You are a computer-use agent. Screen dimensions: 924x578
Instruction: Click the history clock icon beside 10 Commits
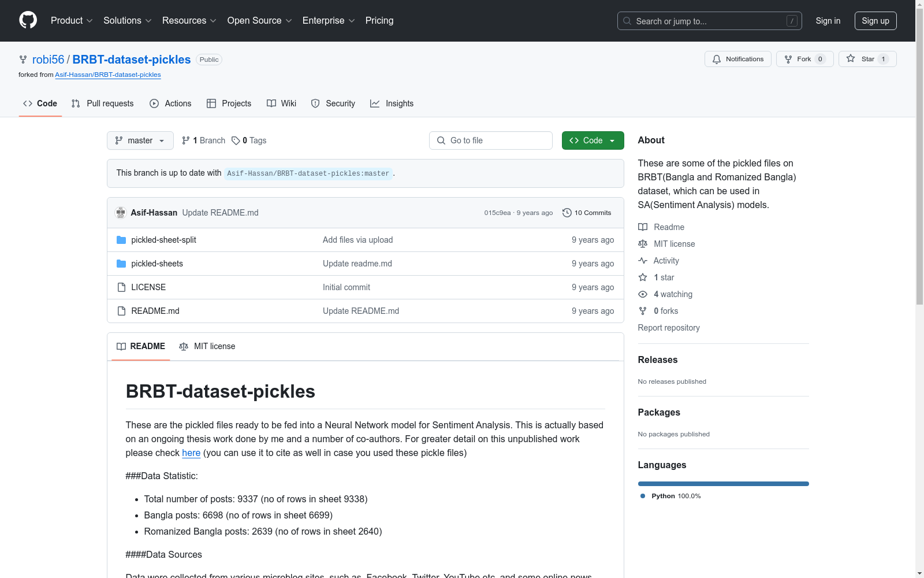pos(567,213)
